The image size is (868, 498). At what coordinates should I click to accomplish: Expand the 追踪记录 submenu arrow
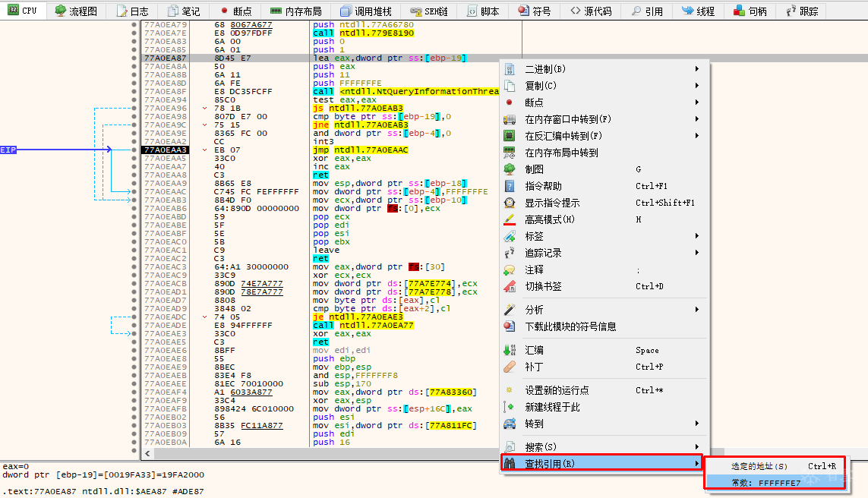(x=697, y=253)
